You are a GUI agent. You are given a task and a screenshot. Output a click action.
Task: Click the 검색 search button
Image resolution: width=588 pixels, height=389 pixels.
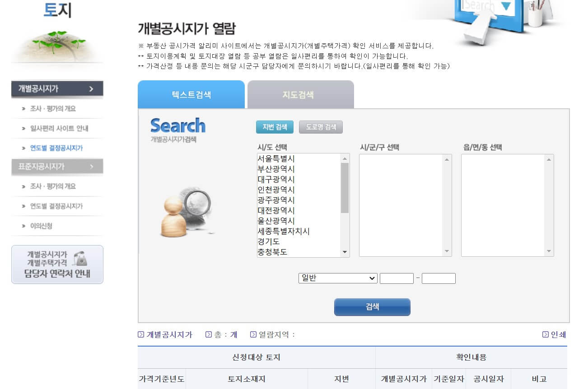coord(372,307)
